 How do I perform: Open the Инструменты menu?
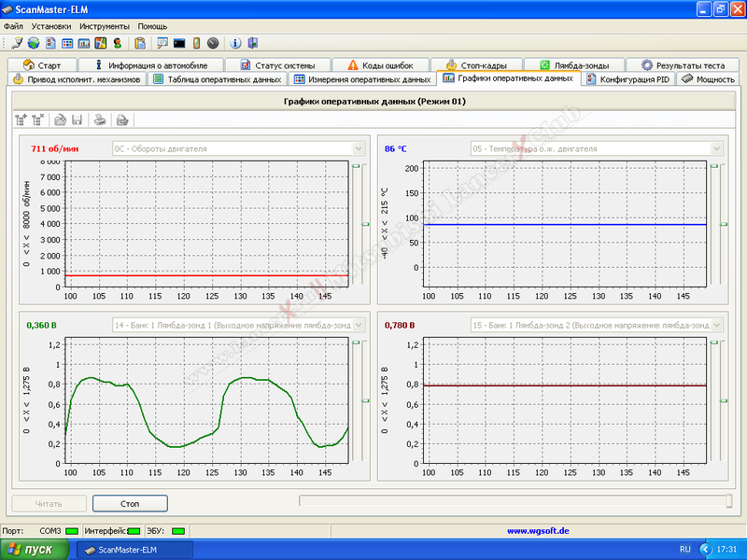pos(105,26)
